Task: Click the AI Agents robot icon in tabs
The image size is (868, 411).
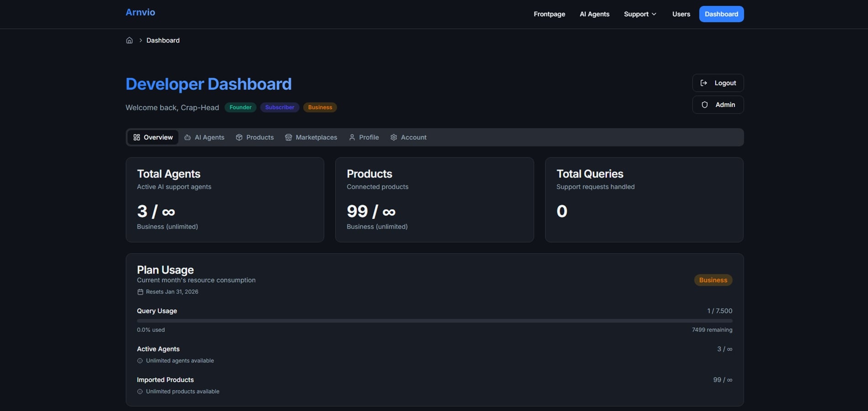Action: click(x=187, y=137)
